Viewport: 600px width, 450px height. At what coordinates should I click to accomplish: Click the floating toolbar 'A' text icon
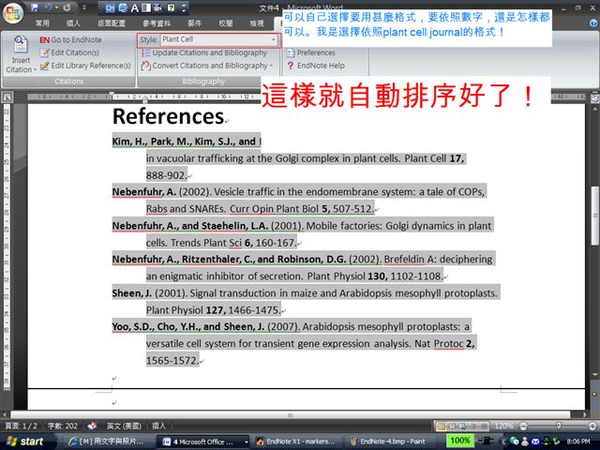coord(134,8)
